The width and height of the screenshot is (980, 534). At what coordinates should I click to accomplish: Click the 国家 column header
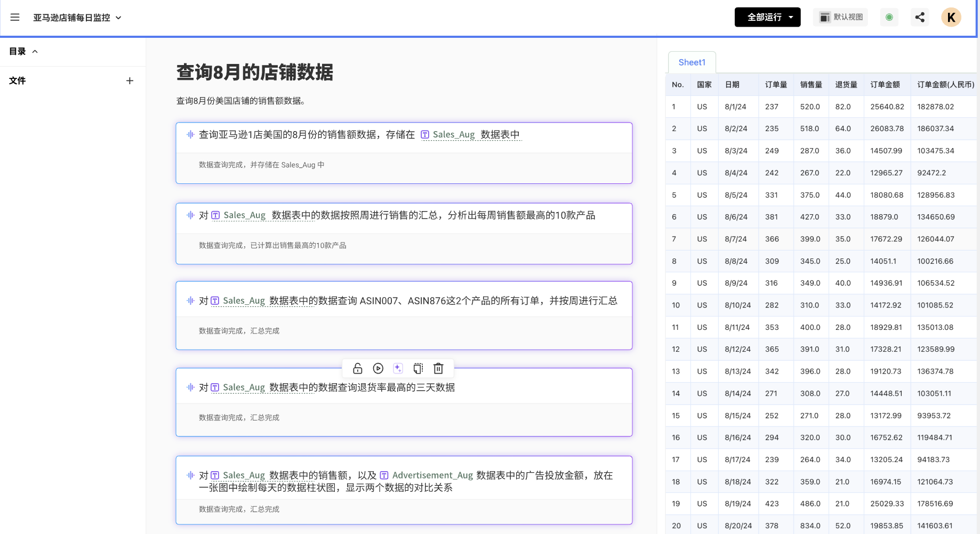coord(704,85)
